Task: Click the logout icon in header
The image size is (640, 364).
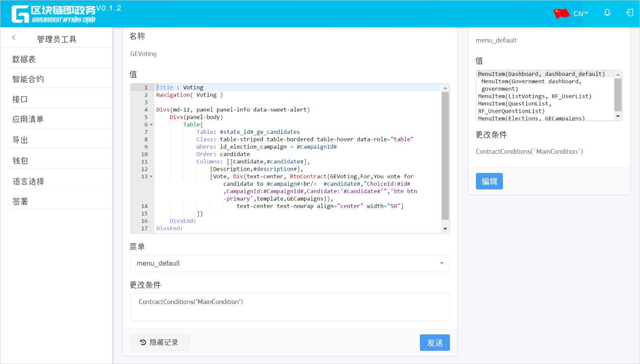Action: 630,13
